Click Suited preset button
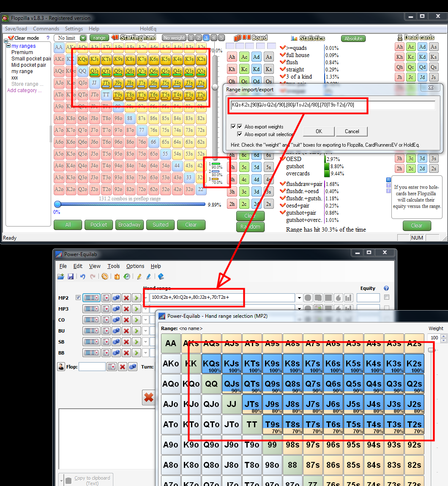Screen dimensions: 448x486 [x=160, y=225]
